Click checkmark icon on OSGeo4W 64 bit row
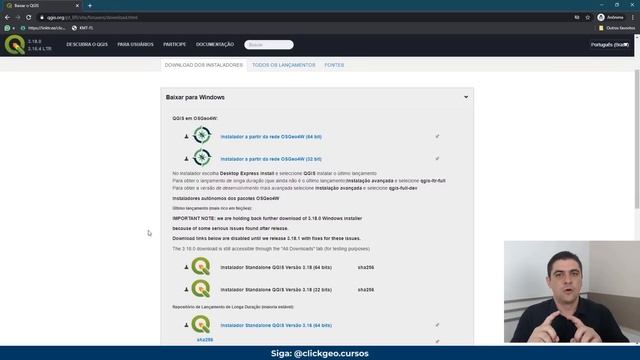Viewport: 640px width, 360px height. click(437, 136)
